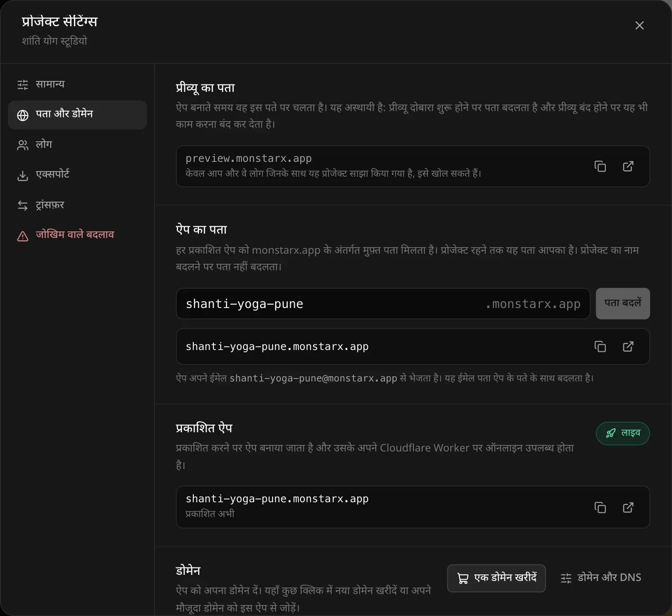The width and height of the screenshot is (672, 616).
Task: Click the डोमेन section heading
Action: 188,570
